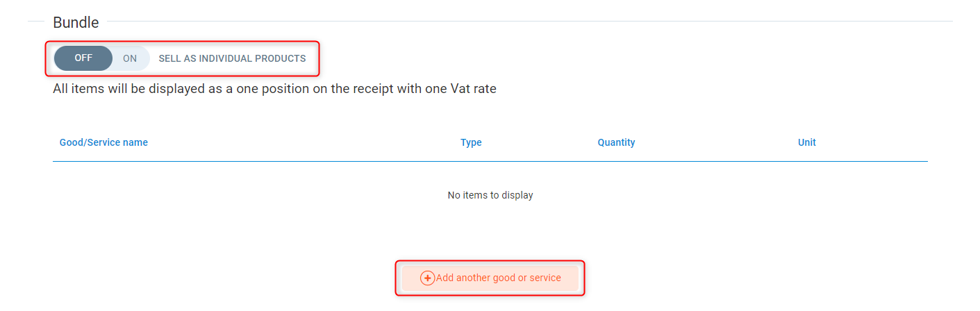Select the Quantity column header
980x311 pixels.
(616, 142)
